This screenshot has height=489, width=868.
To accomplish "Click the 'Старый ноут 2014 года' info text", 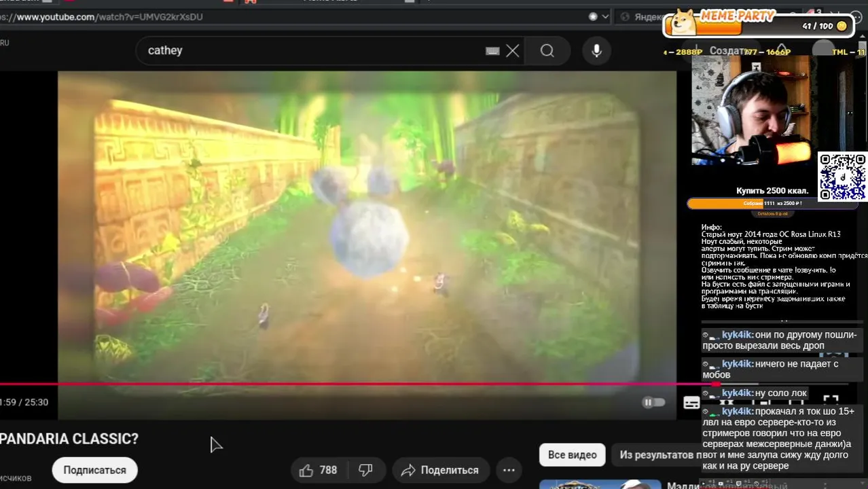I will 771,234.
